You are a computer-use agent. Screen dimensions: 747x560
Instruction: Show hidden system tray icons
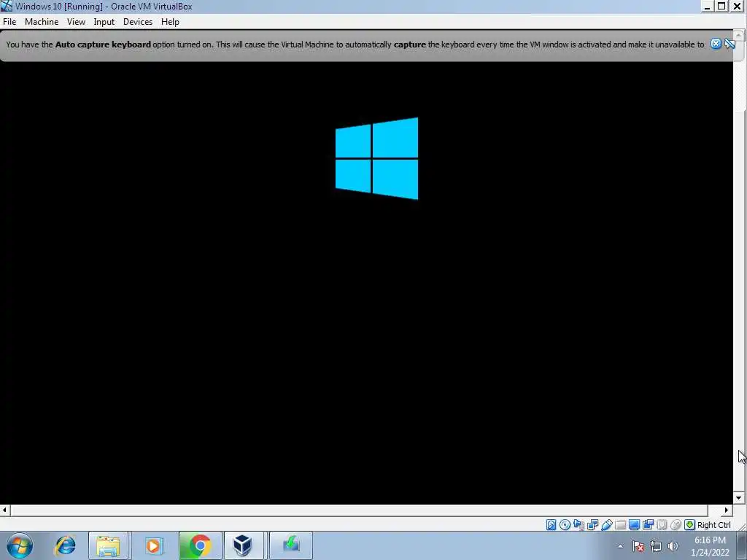point(620,546)
